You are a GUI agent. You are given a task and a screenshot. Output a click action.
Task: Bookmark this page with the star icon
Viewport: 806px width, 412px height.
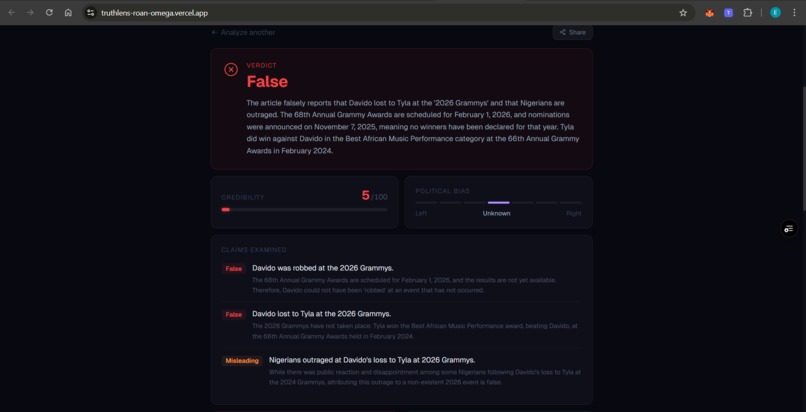(x=683, y=13)
